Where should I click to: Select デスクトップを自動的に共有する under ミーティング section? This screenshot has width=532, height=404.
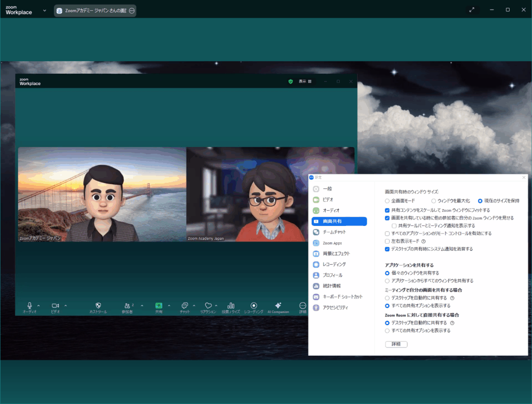tap(387, 298)
